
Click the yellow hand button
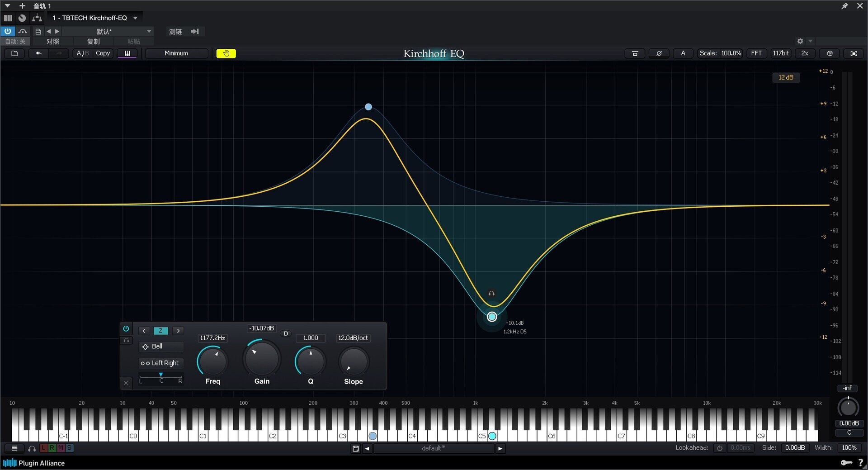(226, 53)
